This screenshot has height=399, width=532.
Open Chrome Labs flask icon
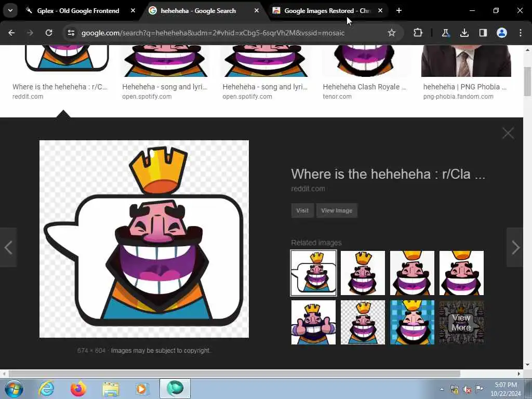pyautogui.click(x=445, y=33)
